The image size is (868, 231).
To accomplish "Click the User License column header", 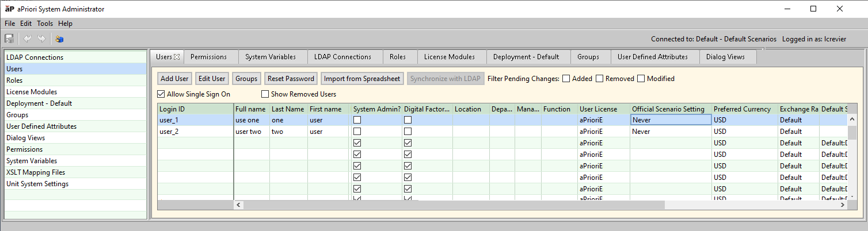I will [604, 109].
